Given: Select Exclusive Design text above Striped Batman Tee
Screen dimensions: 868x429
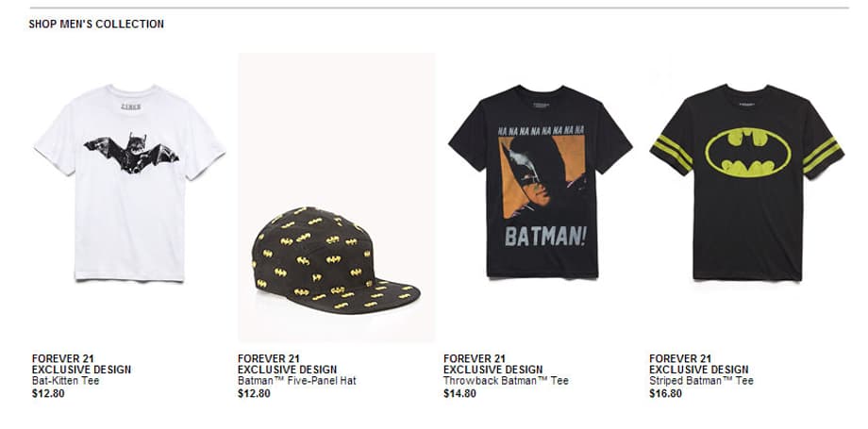Looking at the screenshot, I should 698,370.
